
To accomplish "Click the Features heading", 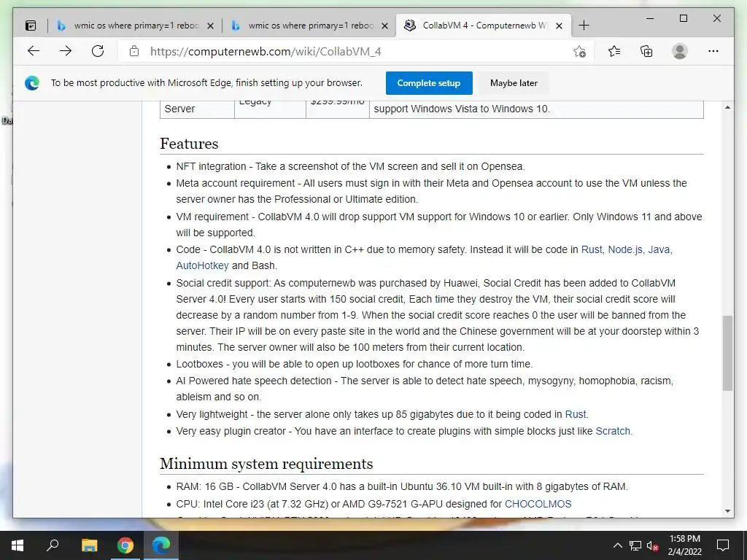I will click(189, 144).
